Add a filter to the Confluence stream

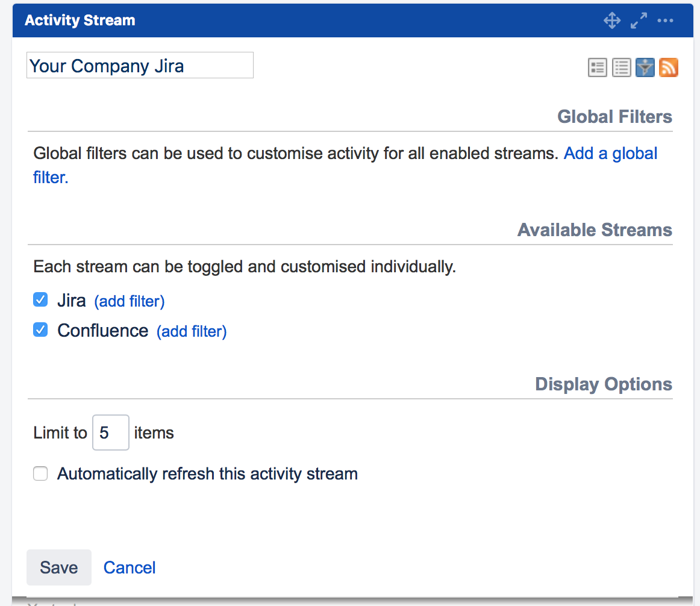[x=191, y=331]
